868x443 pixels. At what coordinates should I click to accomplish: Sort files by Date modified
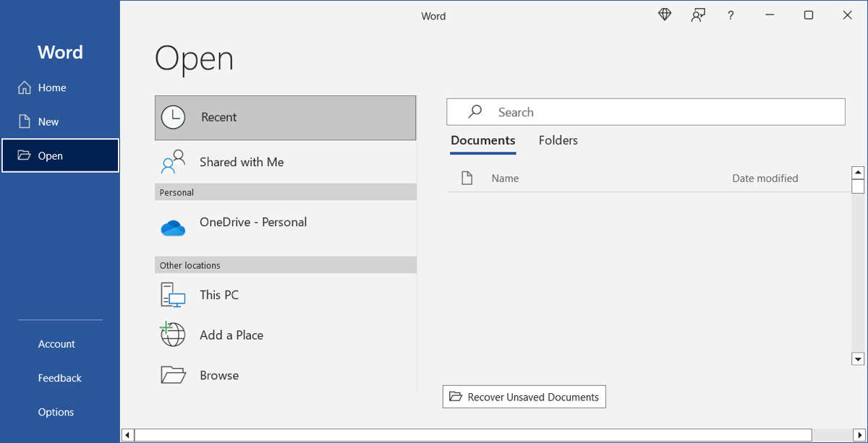pos(765,178)
